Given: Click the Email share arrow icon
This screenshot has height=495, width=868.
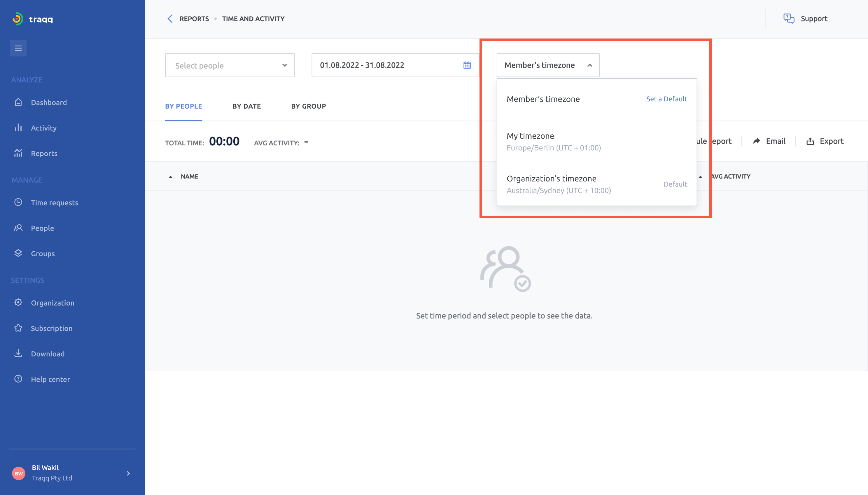Looking at the screenshot, I should [757, 141].
